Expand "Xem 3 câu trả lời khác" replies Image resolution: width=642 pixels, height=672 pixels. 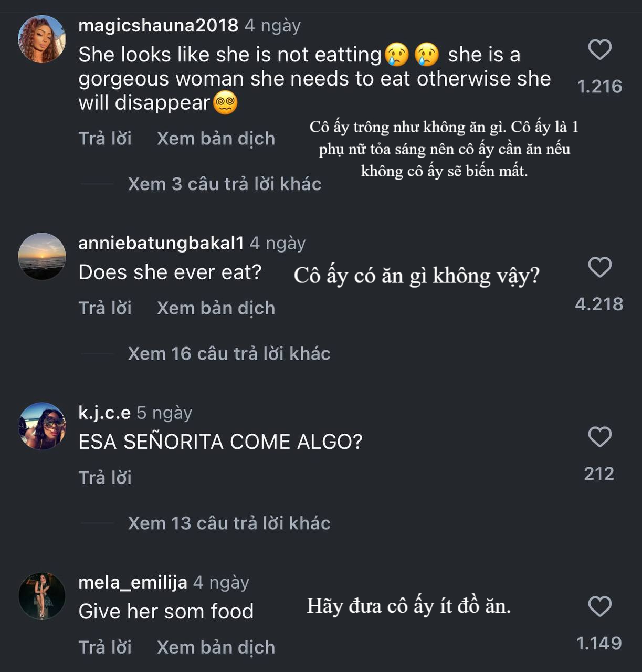pyautogui.click(x=224, y=184)
